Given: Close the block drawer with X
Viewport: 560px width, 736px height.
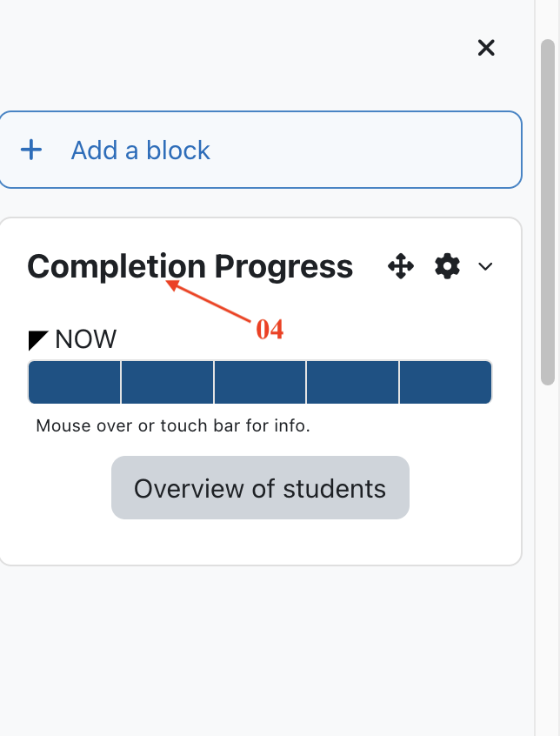Looking at the screenshot, I should point(486,48).
